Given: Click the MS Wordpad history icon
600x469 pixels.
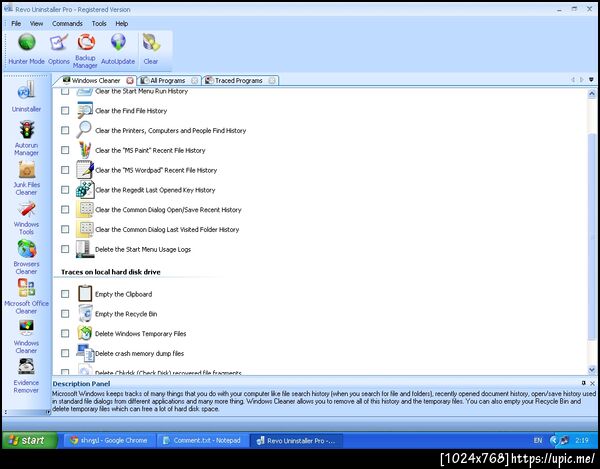Looking at the screenshot, I should (85, 169).
